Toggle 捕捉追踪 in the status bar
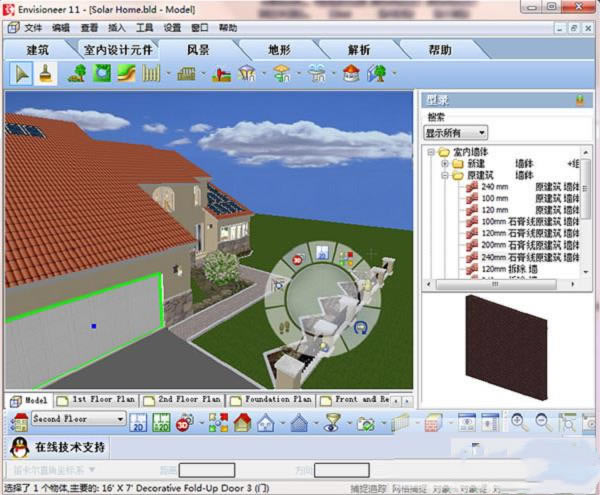Screen dimensions: 600x495 [368, 488]
